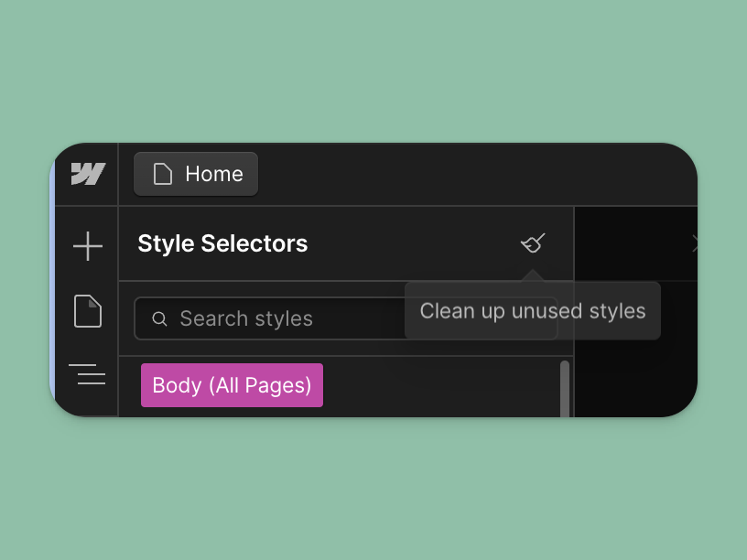Click the Style Selectors panel header
This screenshot has width=747, height=560.
click(x=222, y=243)
